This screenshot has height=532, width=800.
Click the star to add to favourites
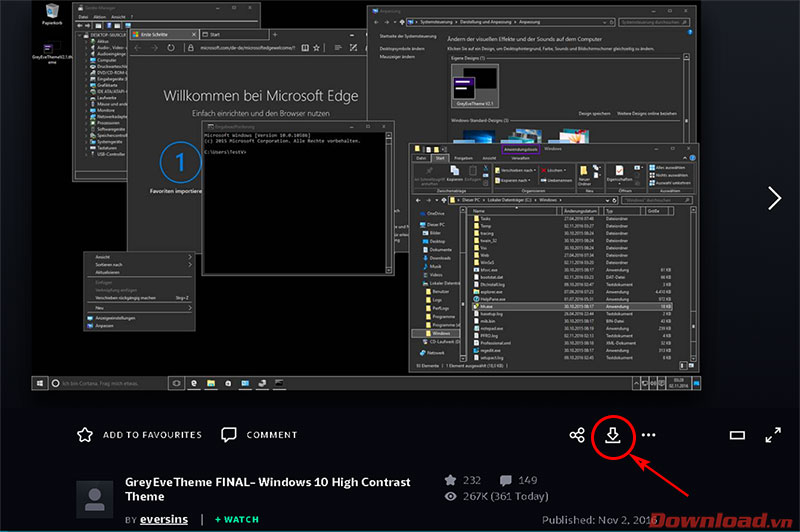pyautogui.click(x=85, y=435)
